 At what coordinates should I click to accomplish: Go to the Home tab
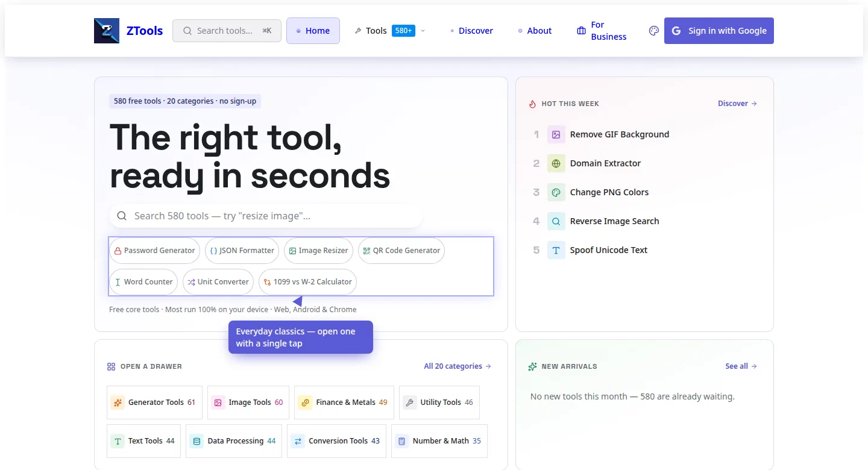313,31
